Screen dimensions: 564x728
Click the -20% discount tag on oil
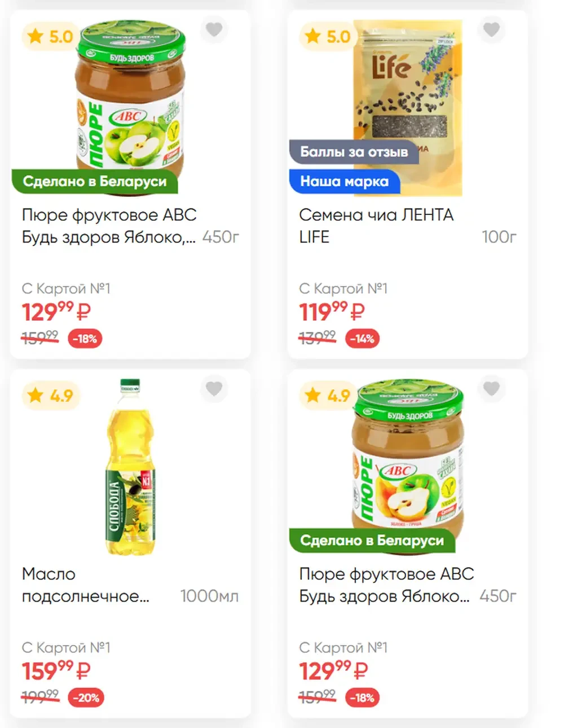click(85, 698)
